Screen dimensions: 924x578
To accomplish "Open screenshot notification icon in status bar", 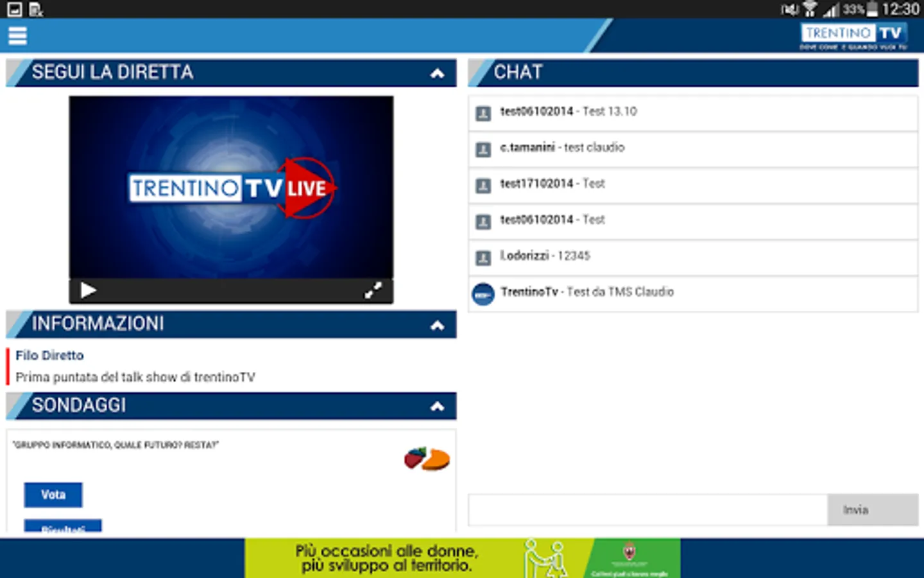I will click(x=14, y=9).
